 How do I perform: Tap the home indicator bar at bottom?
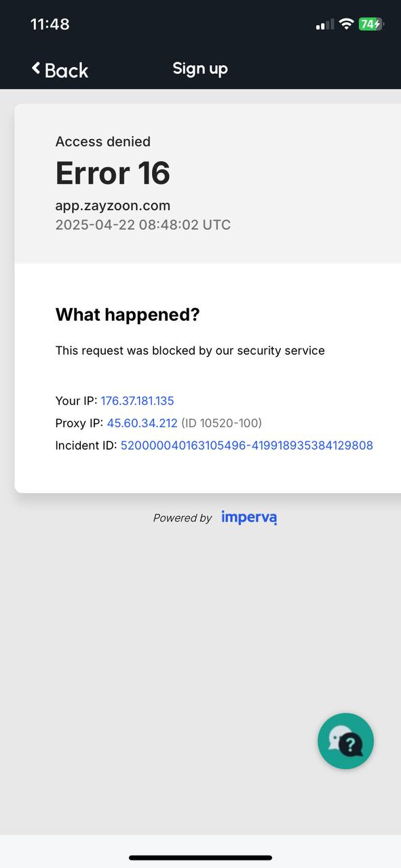coord(201,858)
